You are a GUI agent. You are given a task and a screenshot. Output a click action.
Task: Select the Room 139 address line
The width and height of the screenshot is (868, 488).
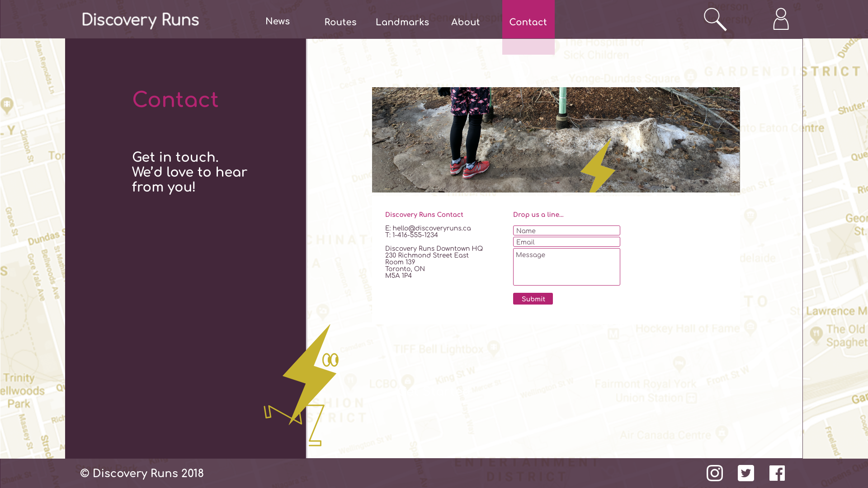[400, 262]
